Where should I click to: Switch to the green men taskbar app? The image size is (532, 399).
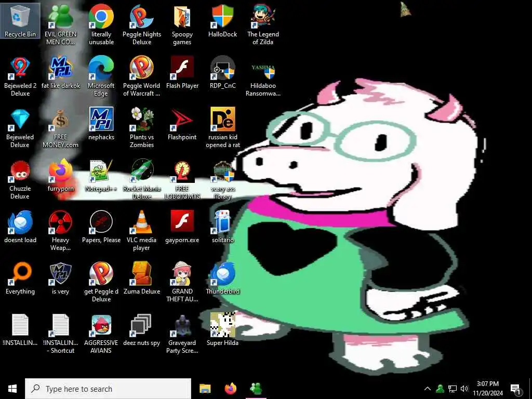pos(256,389)
